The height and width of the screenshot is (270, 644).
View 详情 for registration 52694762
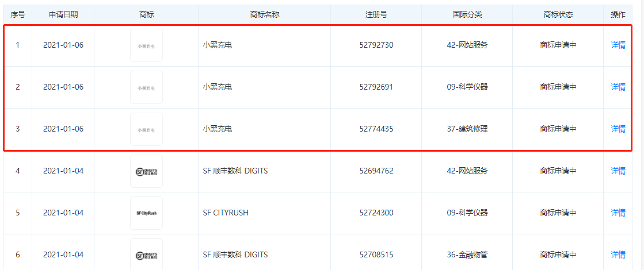click(618, 171)
